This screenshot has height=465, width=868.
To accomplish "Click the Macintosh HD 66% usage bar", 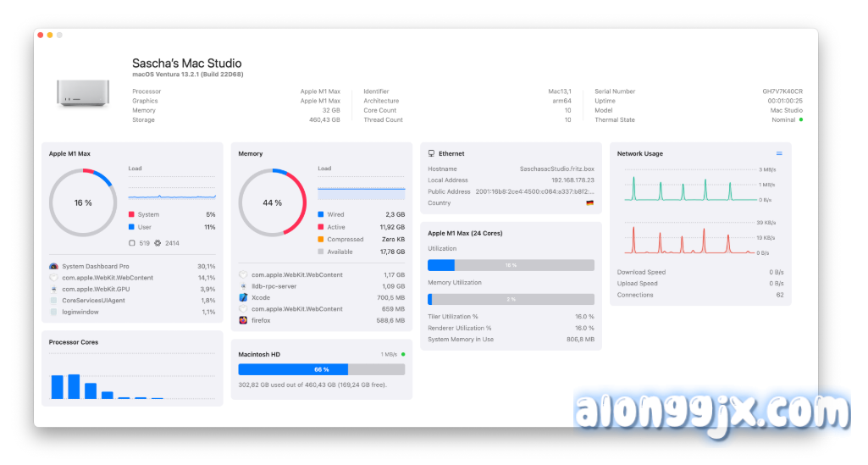I will pyautogui.click(x=321, y=369).
